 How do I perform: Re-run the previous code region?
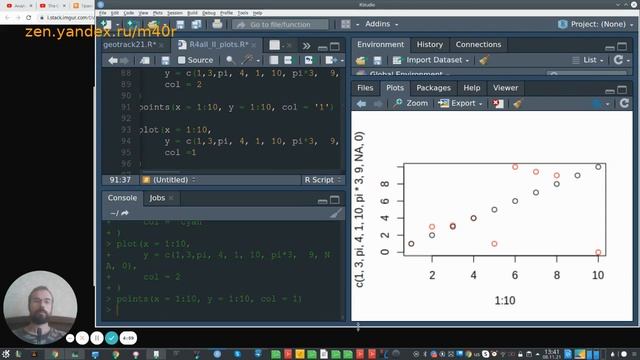point(309,60)
